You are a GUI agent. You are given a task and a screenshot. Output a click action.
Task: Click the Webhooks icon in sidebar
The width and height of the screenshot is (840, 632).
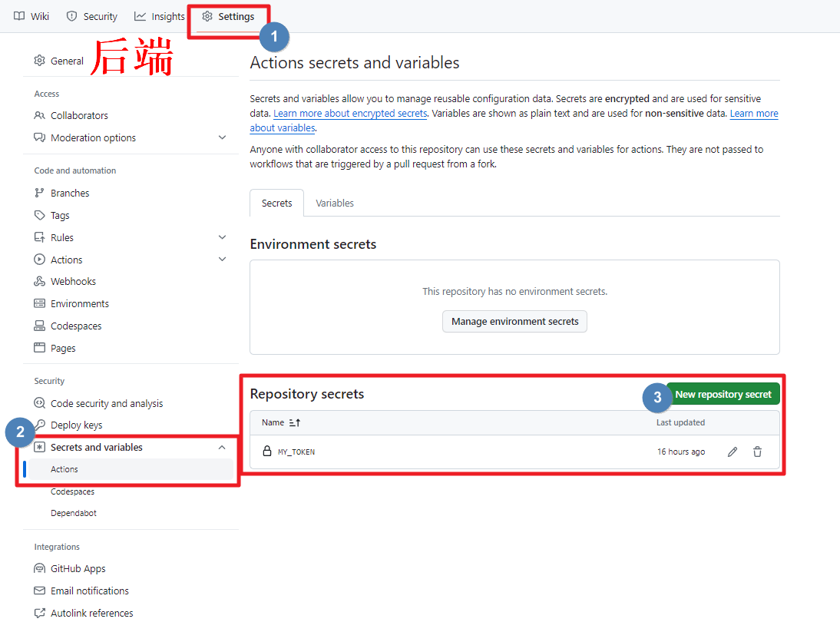(40, 282)
